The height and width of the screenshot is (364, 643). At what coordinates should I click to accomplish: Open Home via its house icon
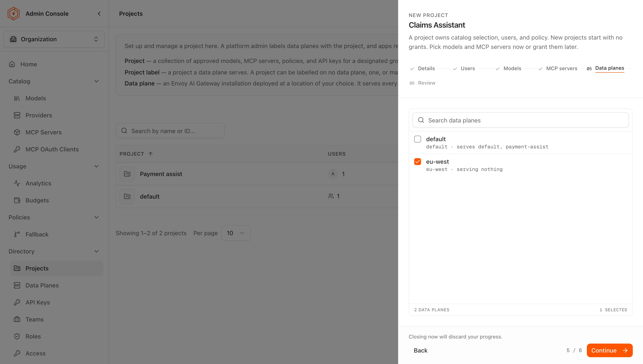(12, 64)
